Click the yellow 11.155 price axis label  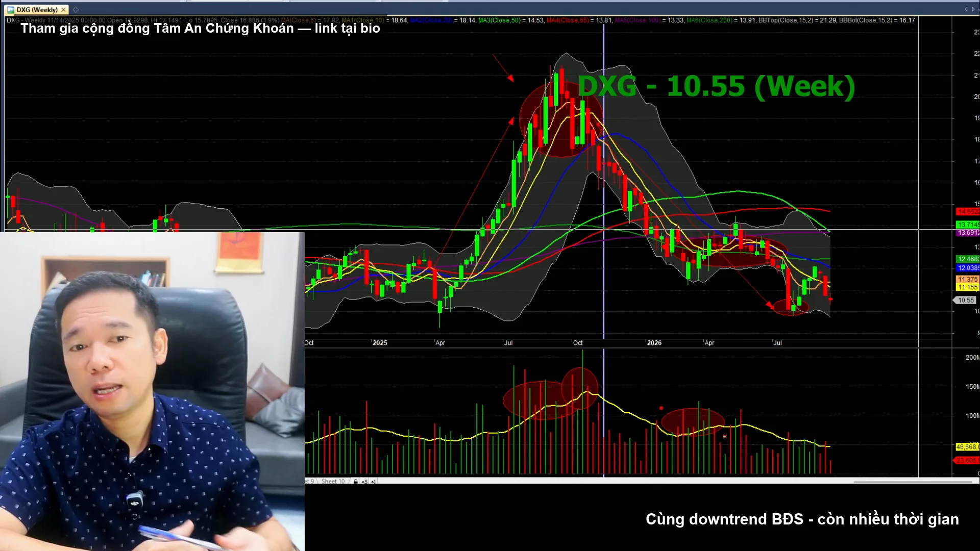click(x=967, y=287)
